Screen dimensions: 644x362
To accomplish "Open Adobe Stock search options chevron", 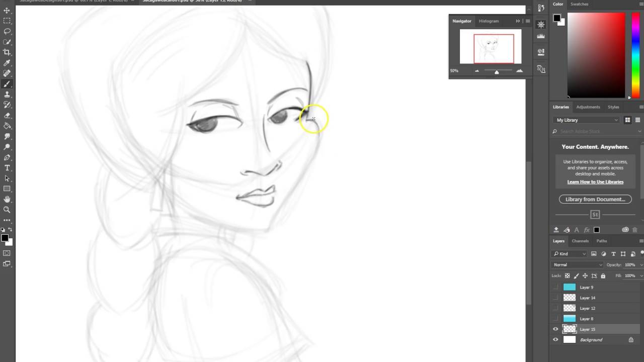I will (x=639, y=131).
